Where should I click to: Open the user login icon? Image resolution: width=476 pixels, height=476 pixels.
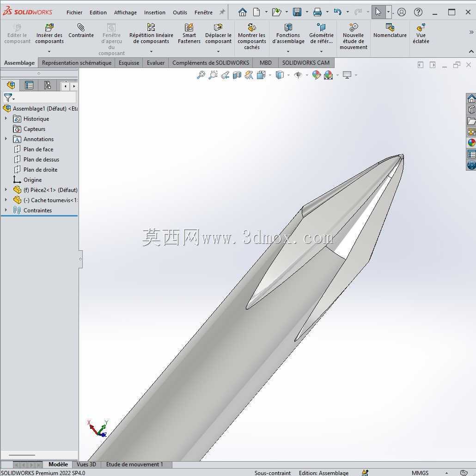(401, 12)
